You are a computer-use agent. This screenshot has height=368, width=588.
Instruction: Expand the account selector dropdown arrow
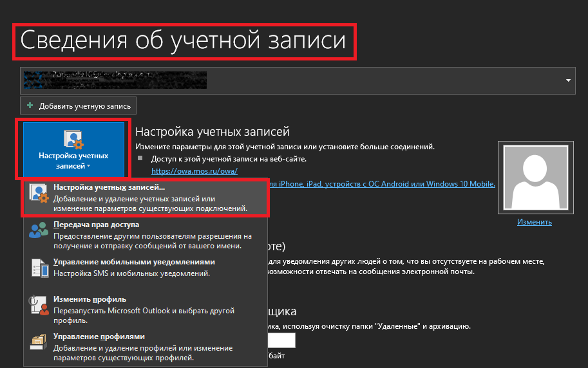[x=568, y=80]
